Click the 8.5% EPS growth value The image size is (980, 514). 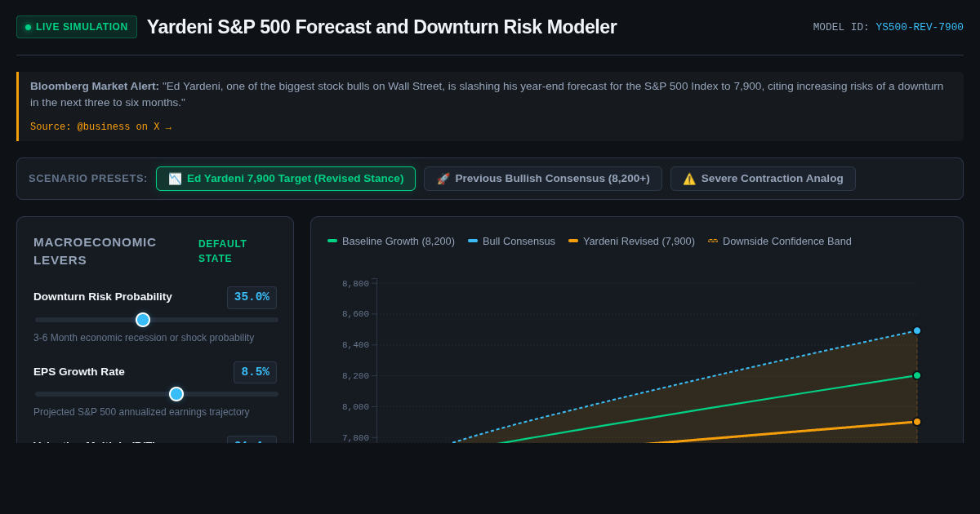click(255, 372)
